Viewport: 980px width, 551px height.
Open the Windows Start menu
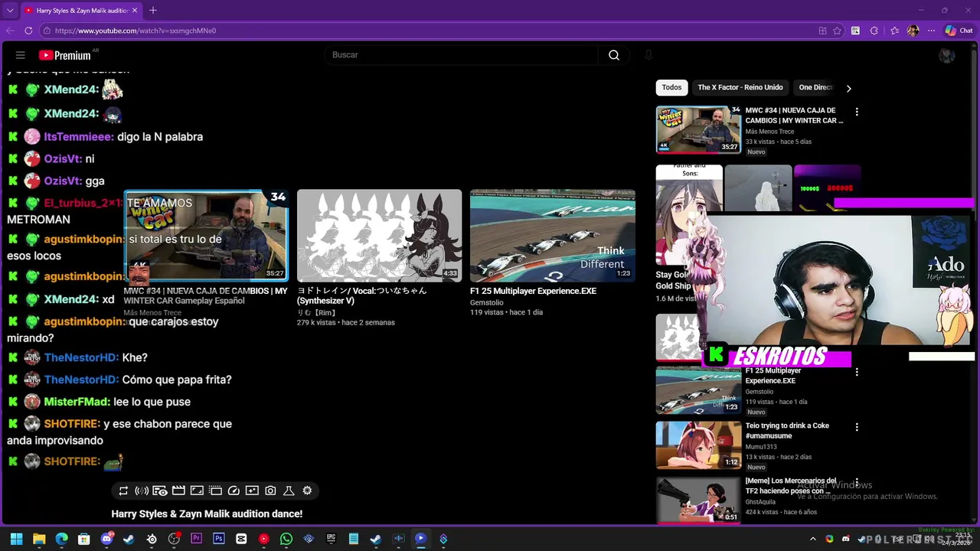[17, 539]
